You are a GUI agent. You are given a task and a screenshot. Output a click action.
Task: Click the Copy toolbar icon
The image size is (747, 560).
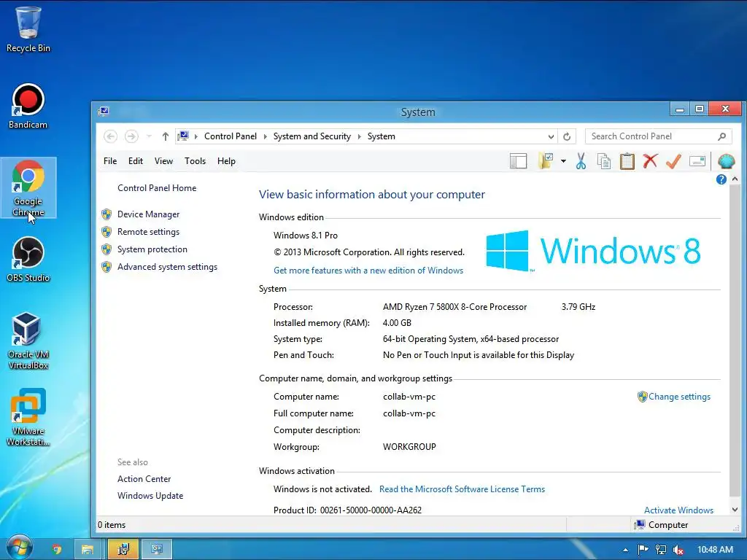(604, 161)
